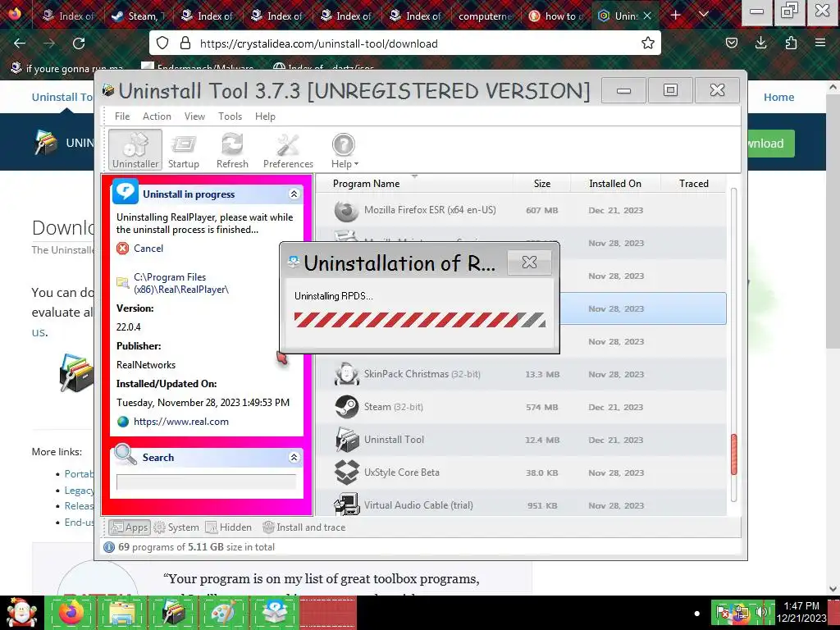
Task: Click the browser reload button
Action: 79,43
